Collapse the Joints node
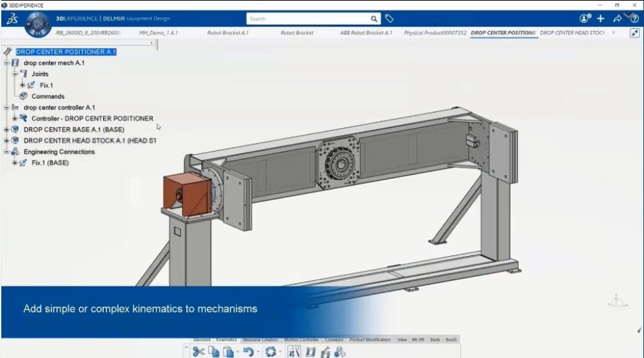The width and height of the screenshot is (644, 358). (14, 74)
